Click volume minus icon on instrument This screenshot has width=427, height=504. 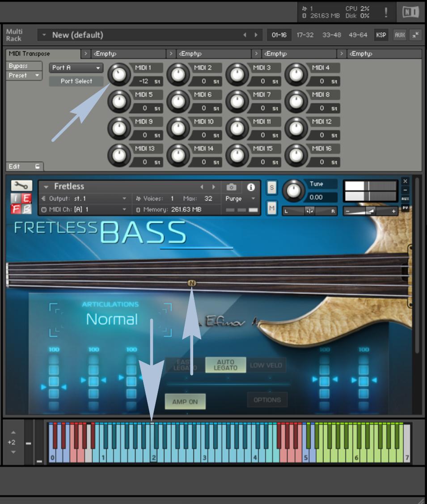click(x=347, y=211)
